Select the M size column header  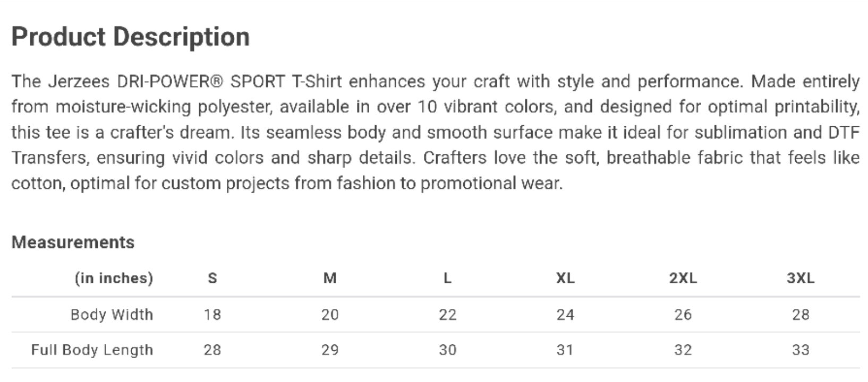(330, 278)
